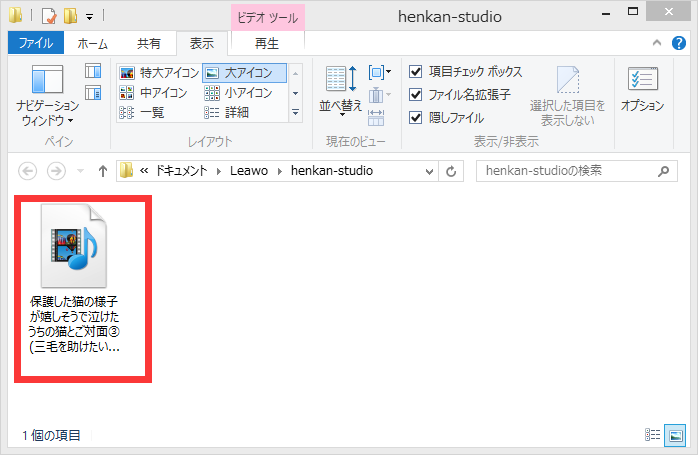Open the Navigation Window pane dropdown
This screenshot has width=698, height=455.
(47, 95)
